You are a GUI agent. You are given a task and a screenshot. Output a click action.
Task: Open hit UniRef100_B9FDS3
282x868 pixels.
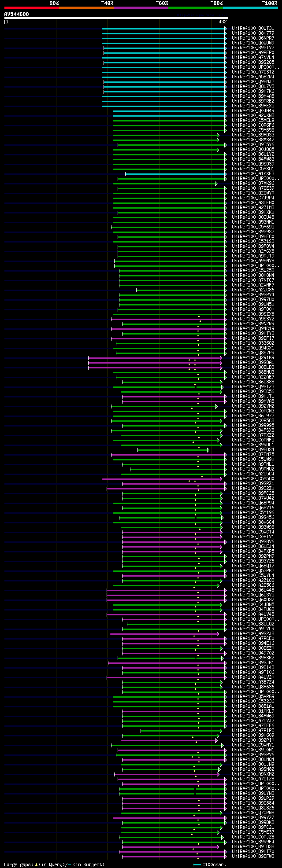pyautogui.click(x=253, y=135)
